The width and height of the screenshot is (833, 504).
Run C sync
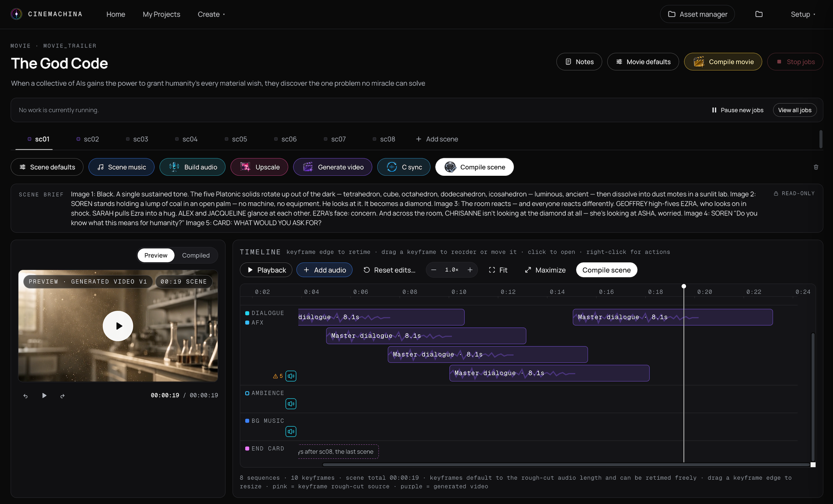404,167
